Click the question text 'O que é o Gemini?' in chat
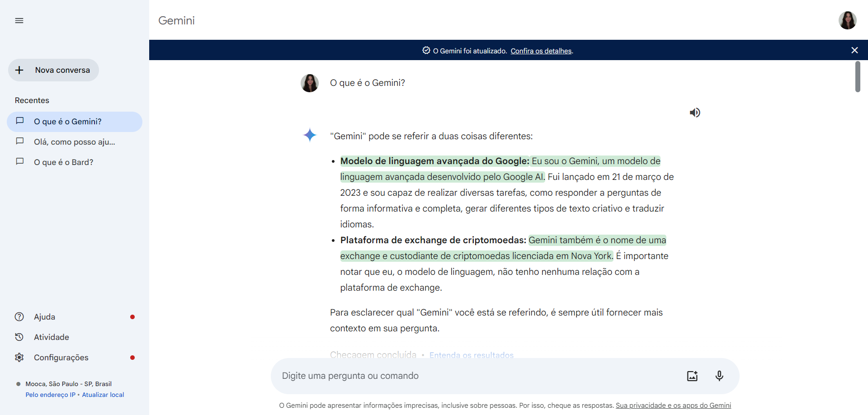 pyautogui.click(x=368, y=83)
